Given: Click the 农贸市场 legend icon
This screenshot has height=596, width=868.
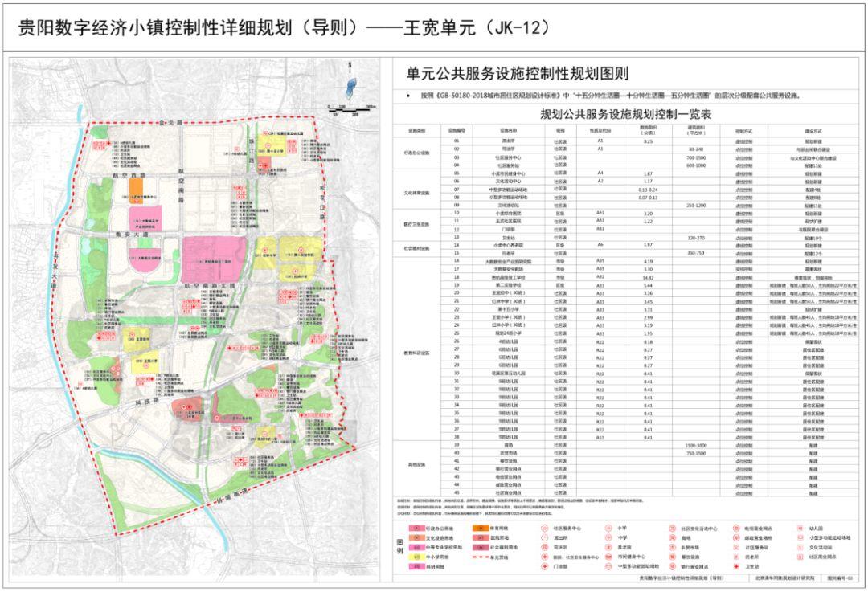Looking at the screenshot, I should pyautogui.click(x=672, y=547).
